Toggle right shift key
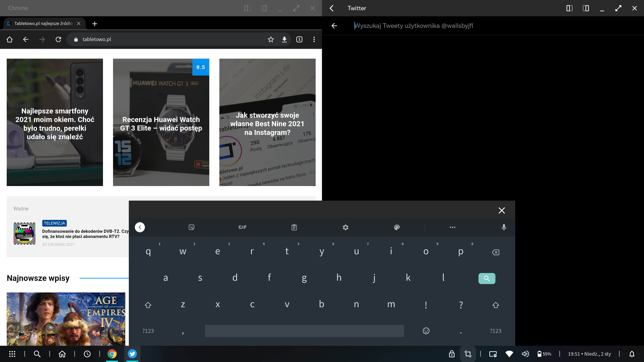Viewport: 644px width, 362px height. click(496, 305)
